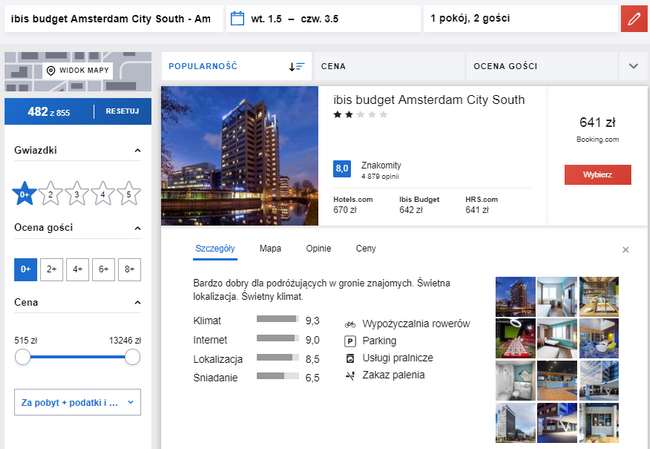
Task: Click the laundry services icon
Action: coord(350,358)
